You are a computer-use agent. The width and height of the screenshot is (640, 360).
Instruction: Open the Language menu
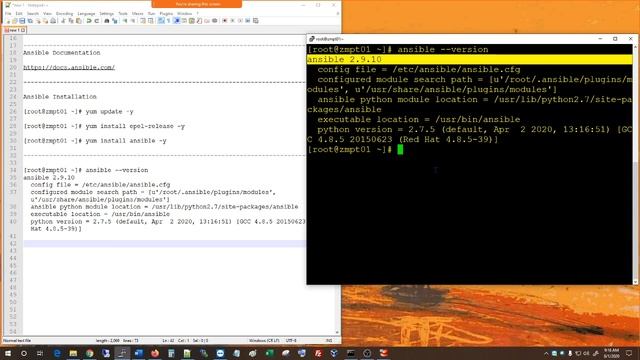pyautogui.click(x=86, y=13)
